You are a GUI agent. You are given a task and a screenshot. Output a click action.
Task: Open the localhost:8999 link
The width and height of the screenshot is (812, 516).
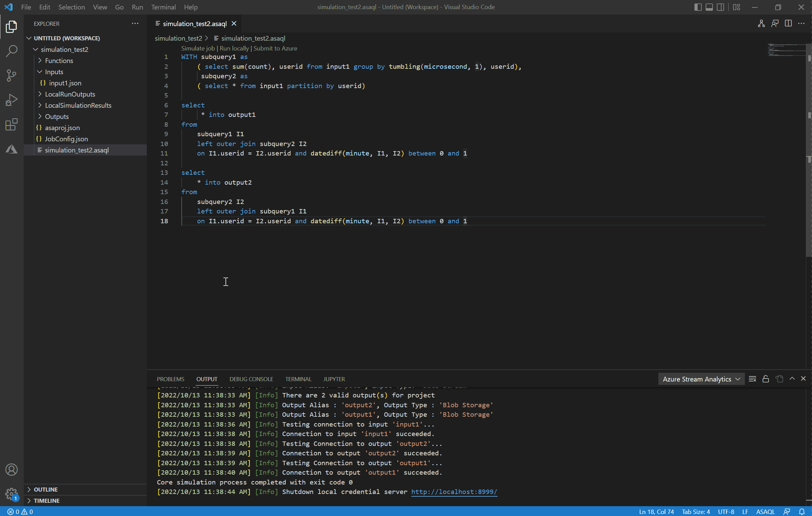pyautogui.click(x=454, y=492)
